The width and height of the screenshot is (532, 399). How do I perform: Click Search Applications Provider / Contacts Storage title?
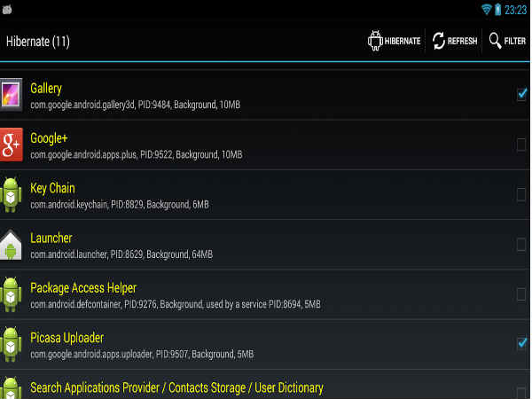176,387
